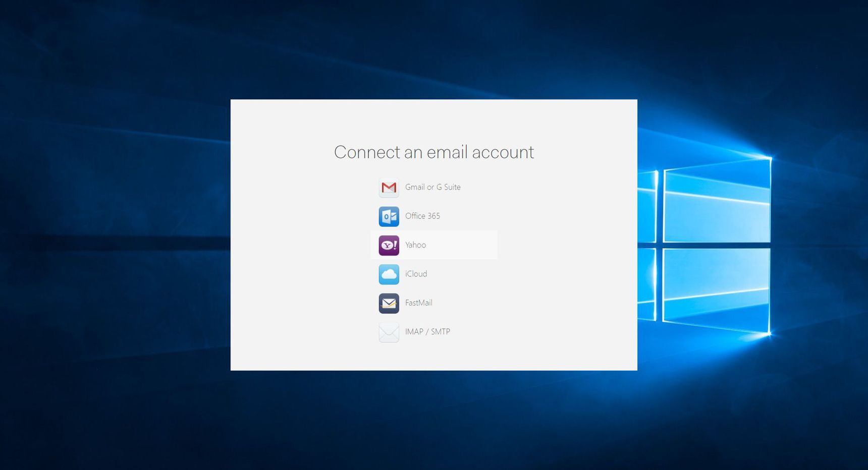868x470 pixels.
Task: Click the FastMail envelope icon
Action: coord(389,303)
